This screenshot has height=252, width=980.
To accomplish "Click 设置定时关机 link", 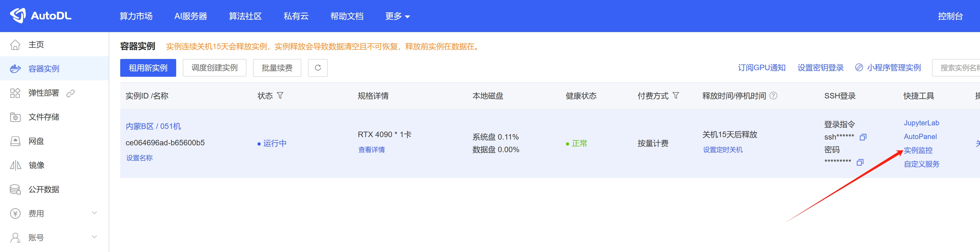I will (723, 150).
